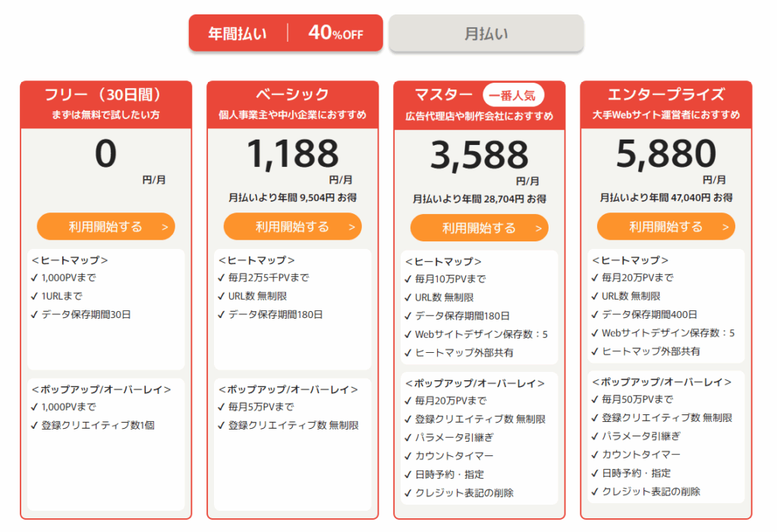Click the 3,588 price of the マスター plan

480,155
